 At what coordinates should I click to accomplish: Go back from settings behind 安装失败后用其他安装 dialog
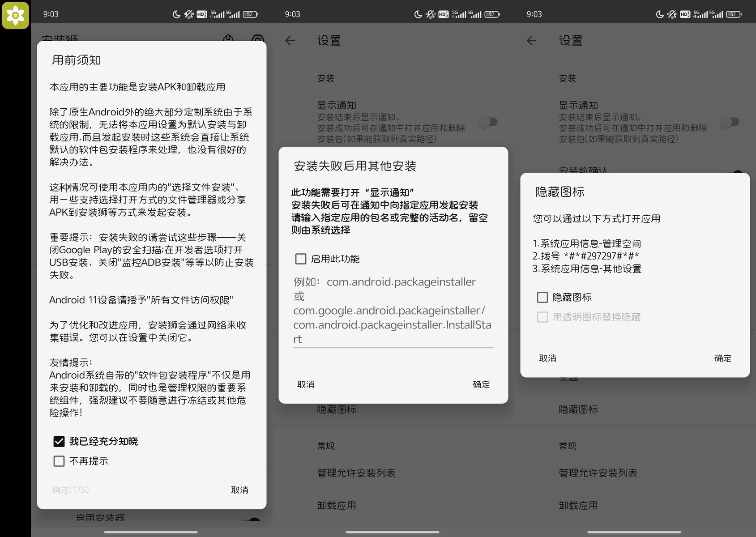290,41
